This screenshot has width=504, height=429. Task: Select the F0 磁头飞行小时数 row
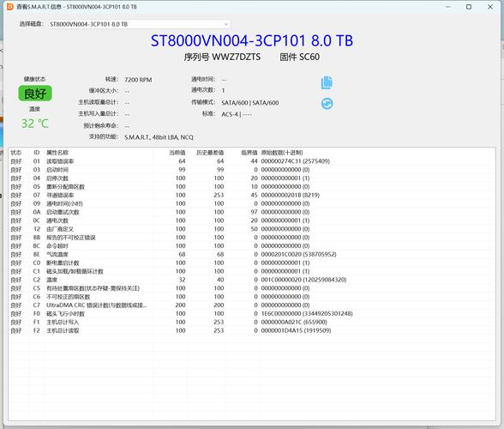(252, 313)
